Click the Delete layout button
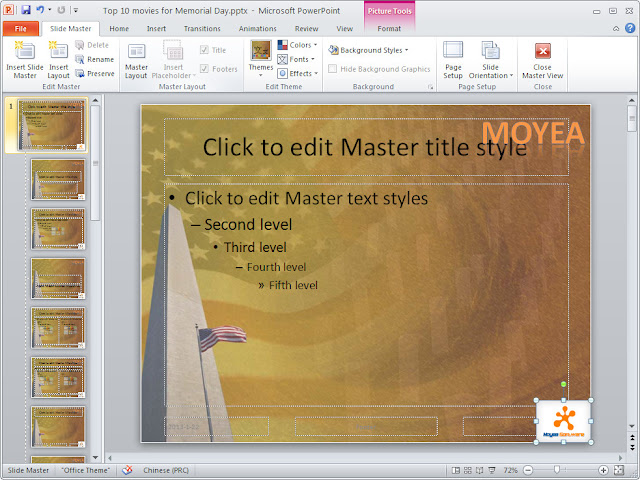The height and width of the screenshot is (480, 640). click(92, 45)
